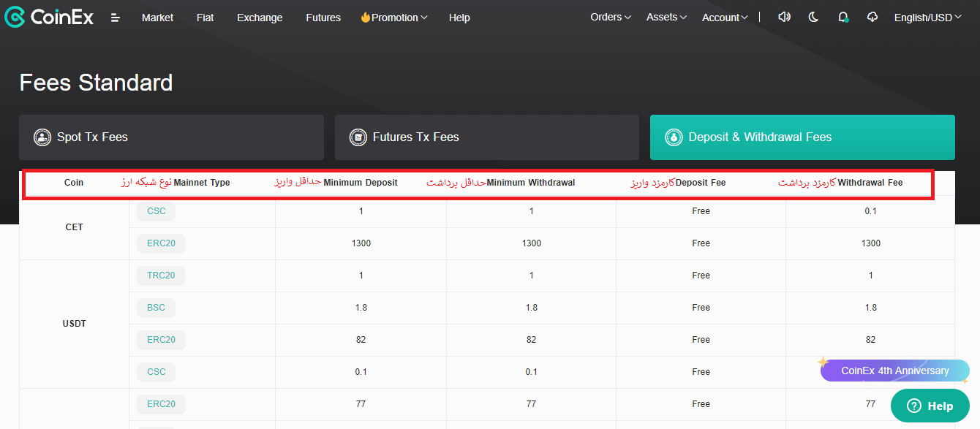The width and height of the screenshot is (980, 429).
Task: Click the Futures Tx Fees tab icon
Action: 358,137
